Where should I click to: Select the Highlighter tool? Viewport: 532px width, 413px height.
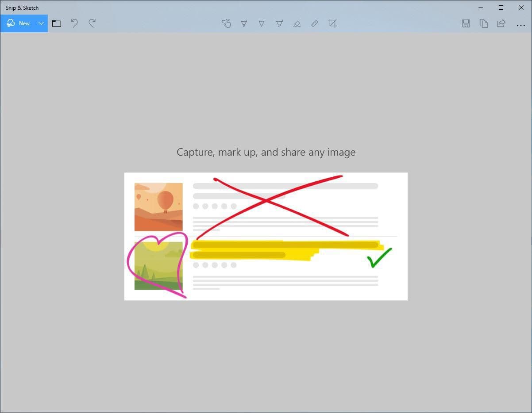(279, 23)
